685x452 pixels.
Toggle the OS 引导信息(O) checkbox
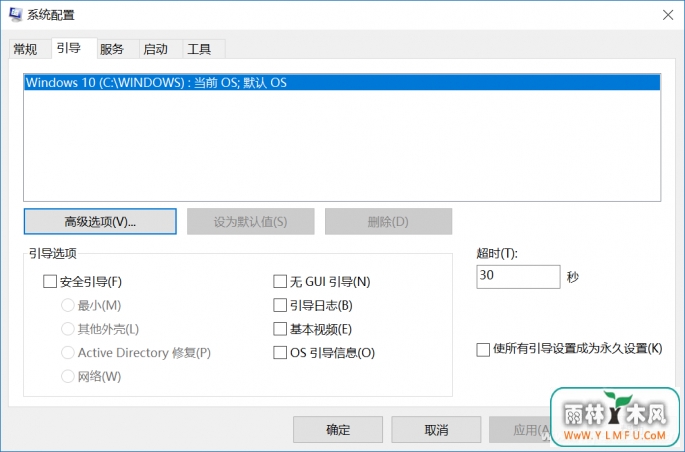pos(280,352)
